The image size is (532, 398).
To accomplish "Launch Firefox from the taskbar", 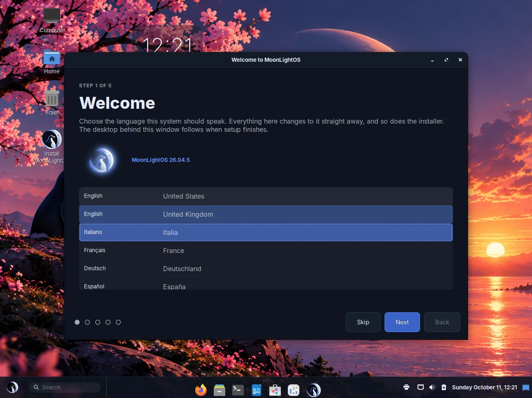I will (201, 389).
